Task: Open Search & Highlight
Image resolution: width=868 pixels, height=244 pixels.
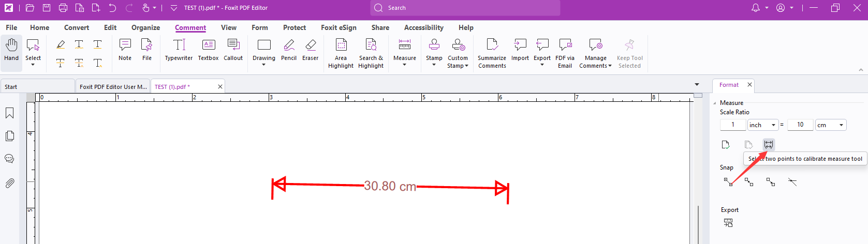Action: pyautogui.click(x=371, y=53)
